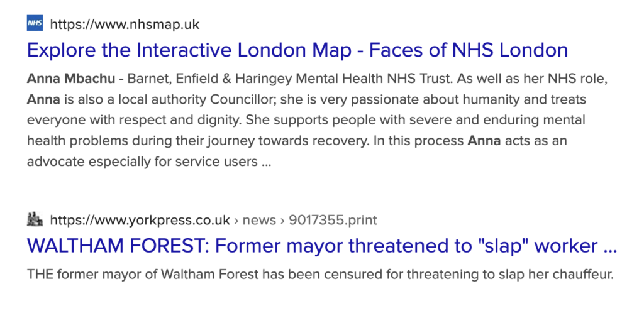Open the WALTHAM FOREST former mayor headline
The width and height of the screenshot is (644, 318).
(322, 246)
